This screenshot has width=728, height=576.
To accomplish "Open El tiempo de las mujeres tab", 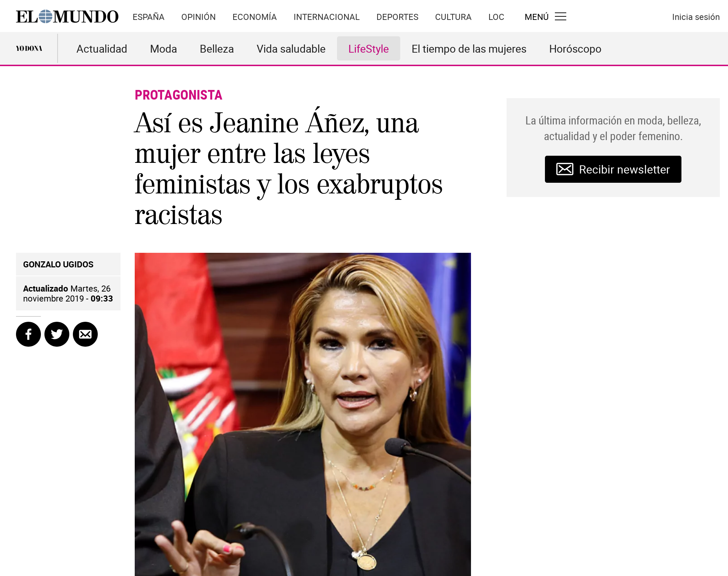I will [469, 49].
